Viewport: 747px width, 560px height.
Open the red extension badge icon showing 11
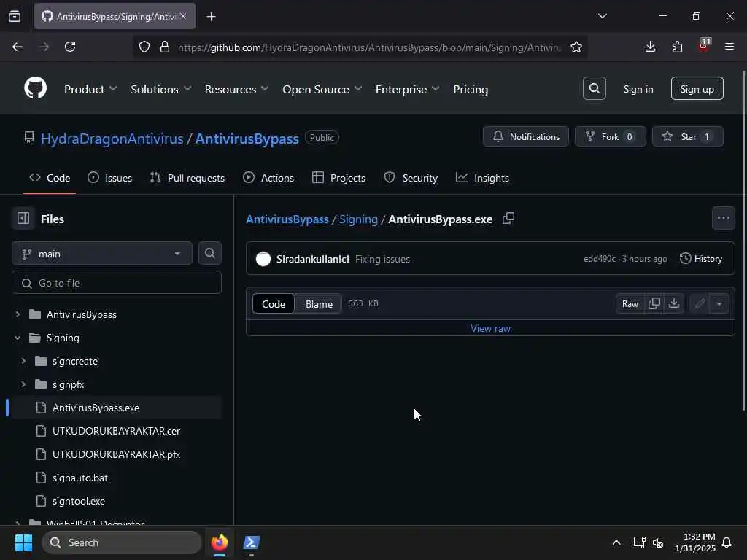pos(704,46)
